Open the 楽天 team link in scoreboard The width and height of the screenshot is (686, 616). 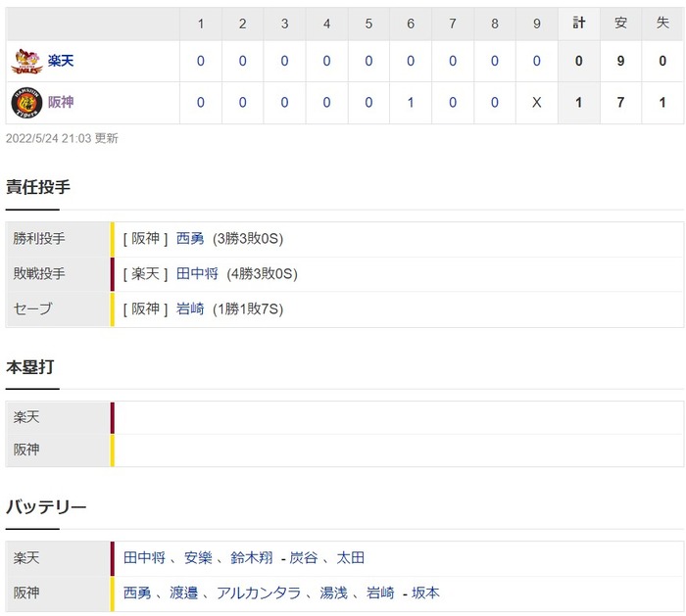(61, 61)
